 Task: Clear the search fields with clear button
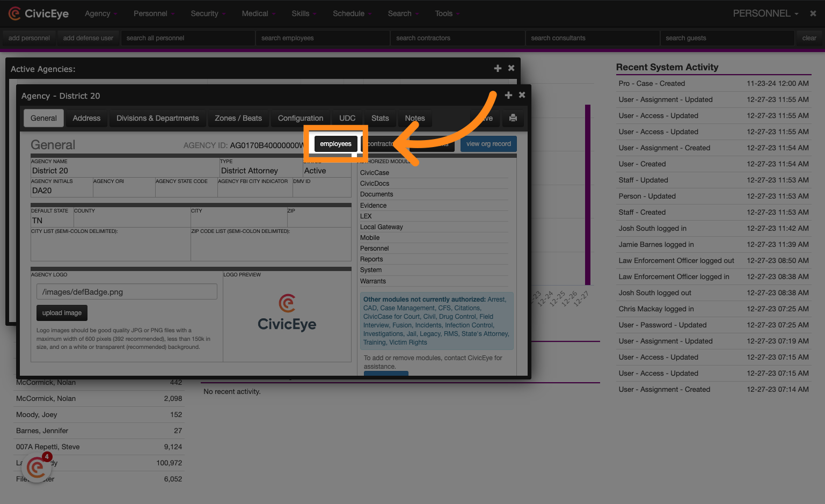809,38
